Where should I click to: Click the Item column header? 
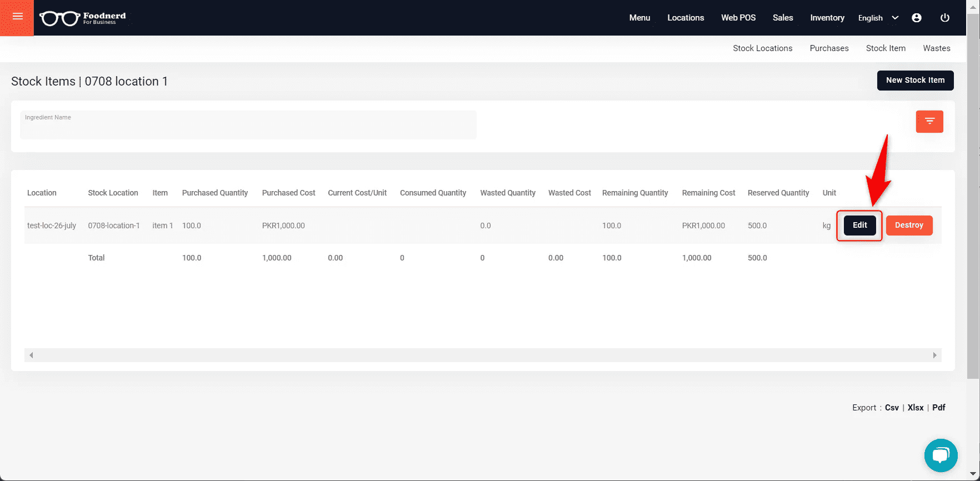pyautogui.click(x=160, y=193)
